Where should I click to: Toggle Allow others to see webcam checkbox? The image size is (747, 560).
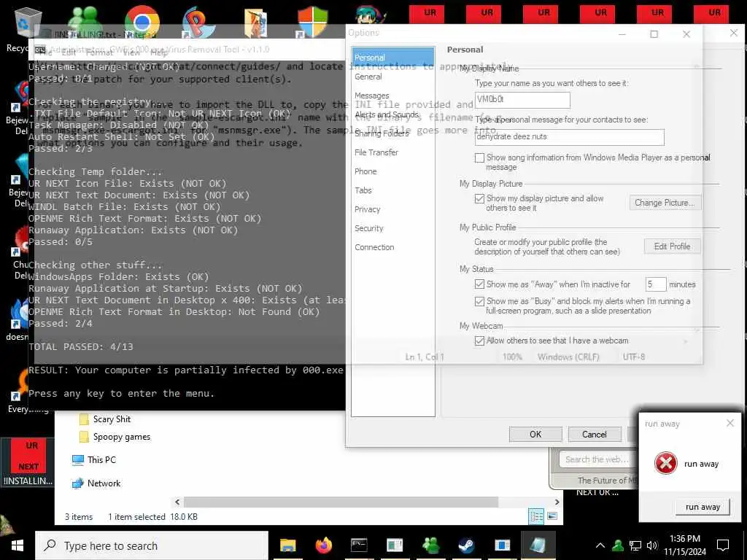click(x=480, y=341)
